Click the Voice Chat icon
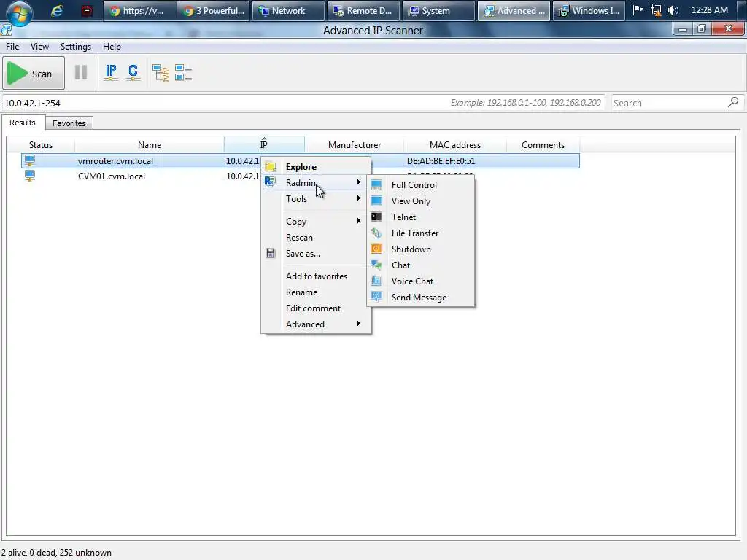747x560 pixels. [376, 281]
